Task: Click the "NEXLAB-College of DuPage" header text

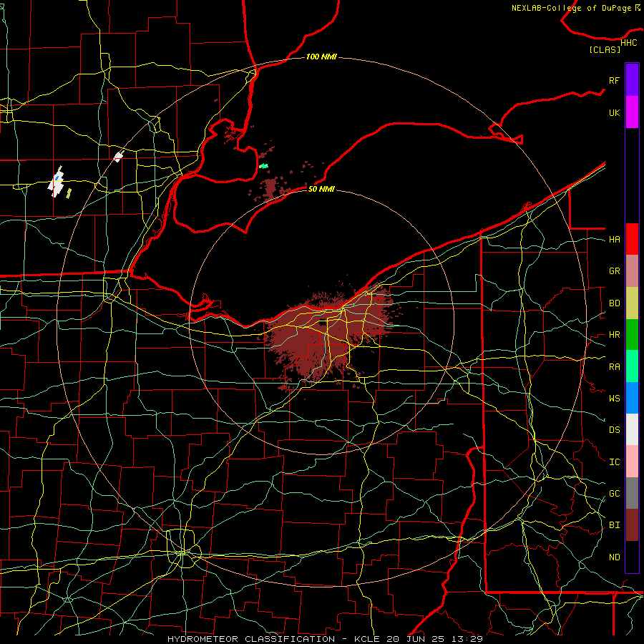Action: click(571, 8)
